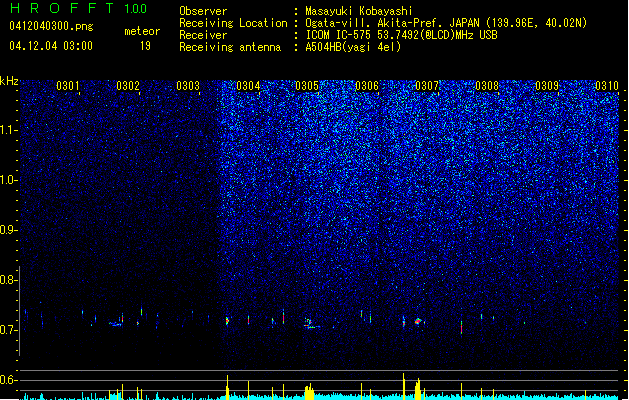The image size is (629, 400).
Task: Click the 1.0 kHz frequency tick label
Action: (8, 180)
